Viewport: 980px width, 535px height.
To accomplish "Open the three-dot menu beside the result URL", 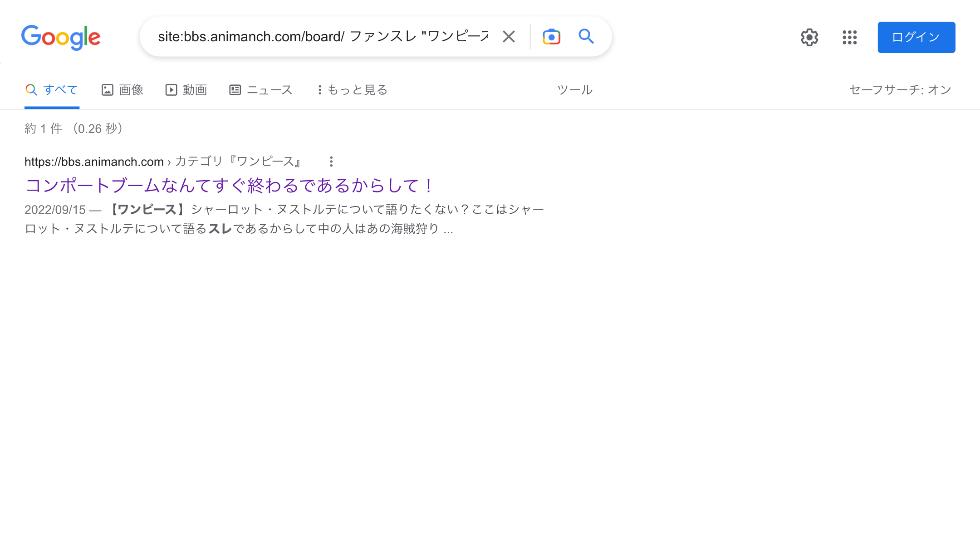I will pyautogui.click(x=331, y=162).
